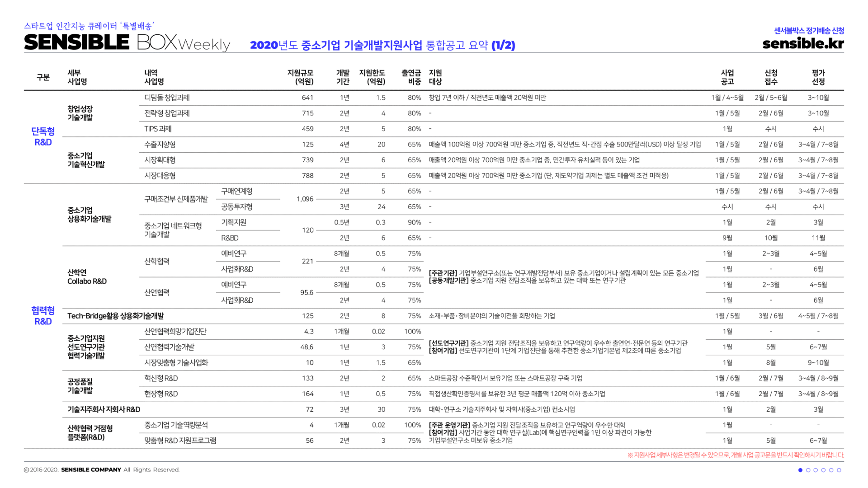Select the 산연협력 cell
The image size is (868, 488).
[x=157, y=292]
